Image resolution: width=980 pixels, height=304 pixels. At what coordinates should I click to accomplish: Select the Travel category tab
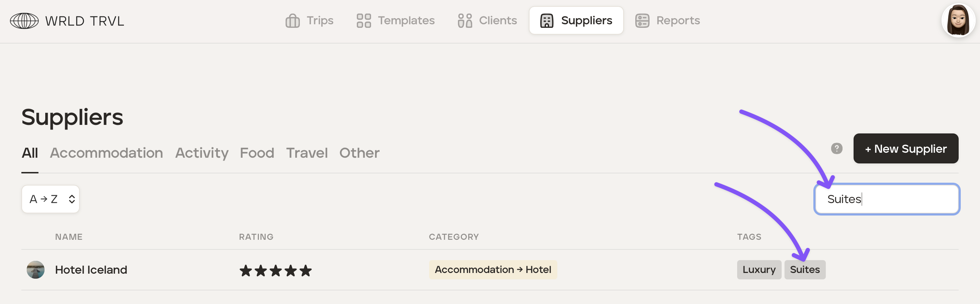pyautogui.click(x=307, y=153)
